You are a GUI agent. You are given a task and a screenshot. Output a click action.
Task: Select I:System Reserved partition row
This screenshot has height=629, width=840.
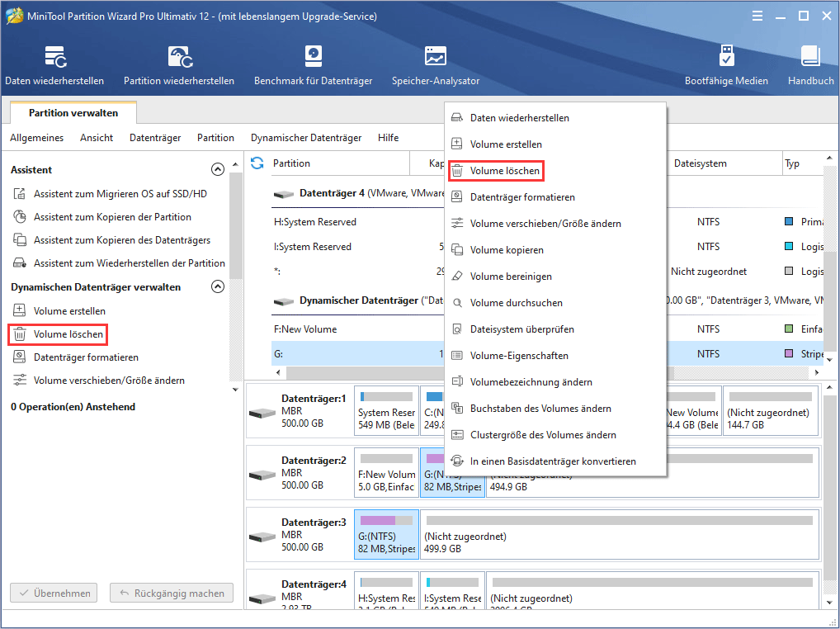click(x=358, y=247)
